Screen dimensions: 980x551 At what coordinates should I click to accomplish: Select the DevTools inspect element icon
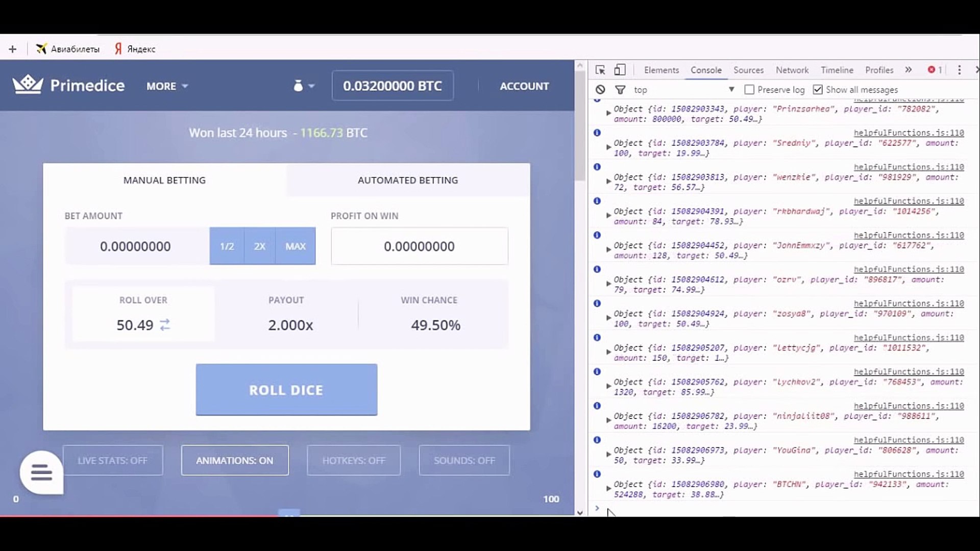[600, 70]
